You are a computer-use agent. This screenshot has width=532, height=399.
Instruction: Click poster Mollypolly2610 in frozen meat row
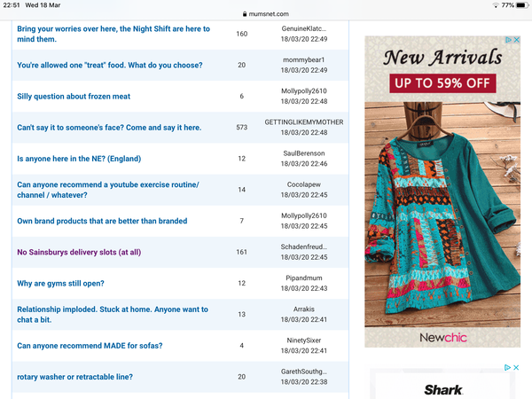tap(304, 91)
